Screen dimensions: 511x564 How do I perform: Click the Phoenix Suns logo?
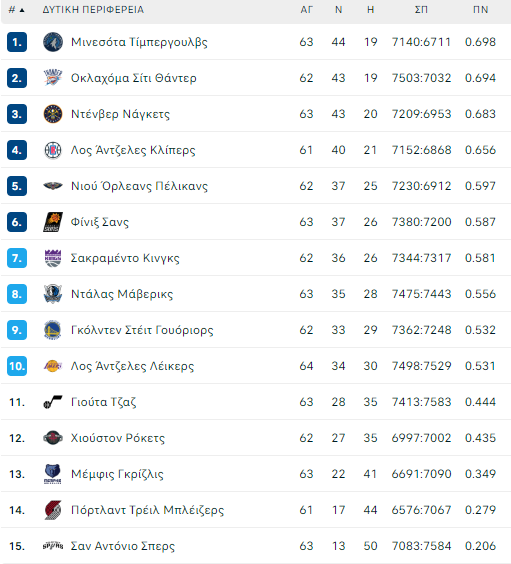tap(53, 222)
